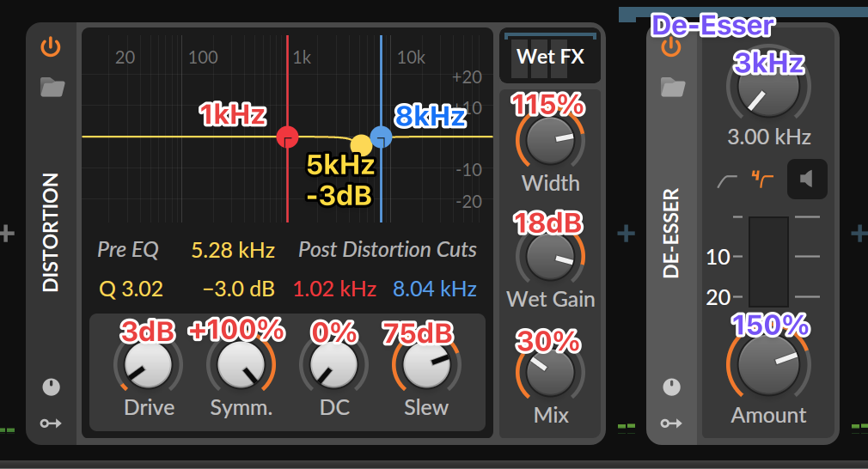Click the Drive knob

(148, 365)
